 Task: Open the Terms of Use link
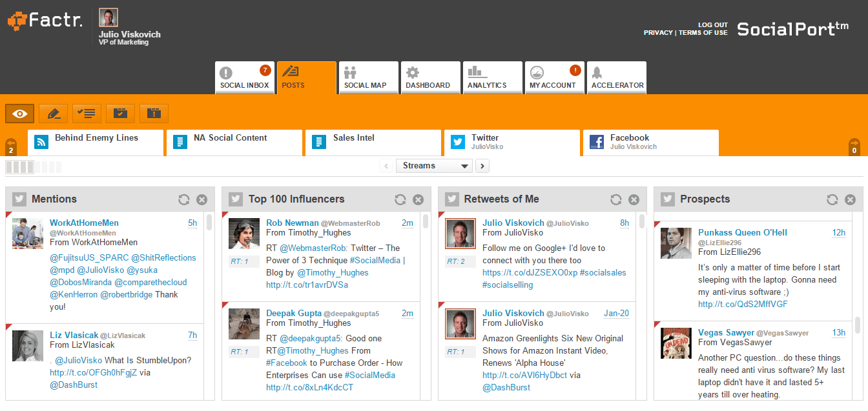pos(703,33)
